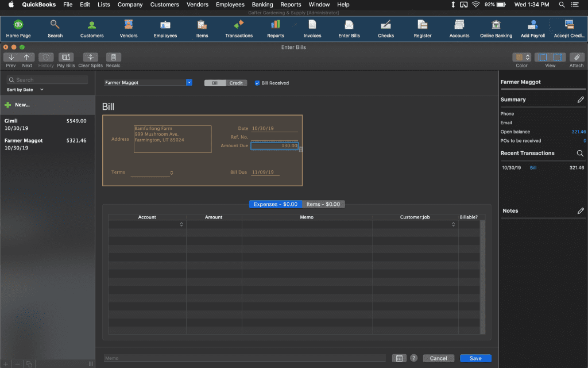Open the Company menu
Screen dimensions: 588x368
pyautogui.click(x=130, y=5)
